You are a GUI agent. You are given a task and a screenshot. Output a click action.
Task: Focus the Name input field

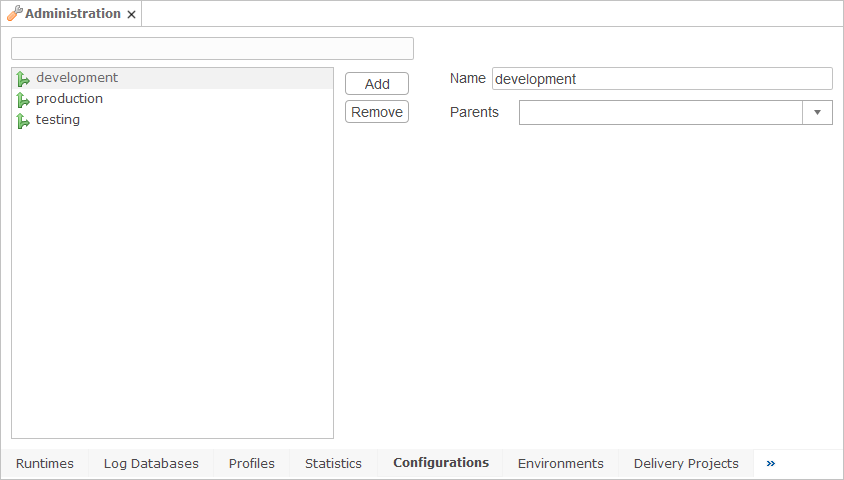click(662, 79)
